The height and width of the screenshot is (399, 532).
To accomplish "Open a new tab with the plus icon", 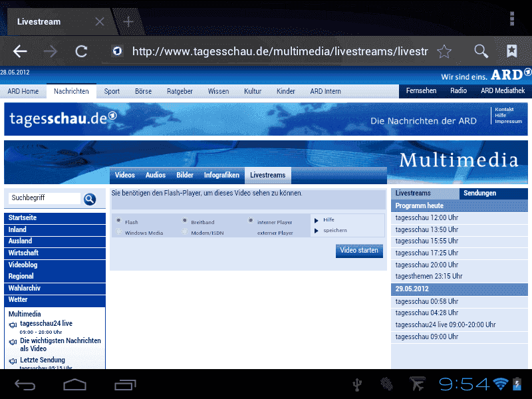I will 128,22.
